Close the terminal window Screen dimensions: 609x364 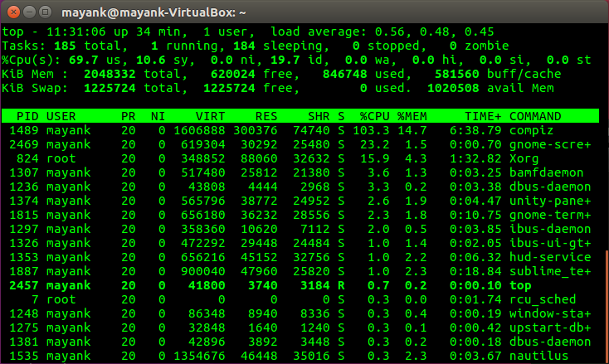tap(13, 12)
